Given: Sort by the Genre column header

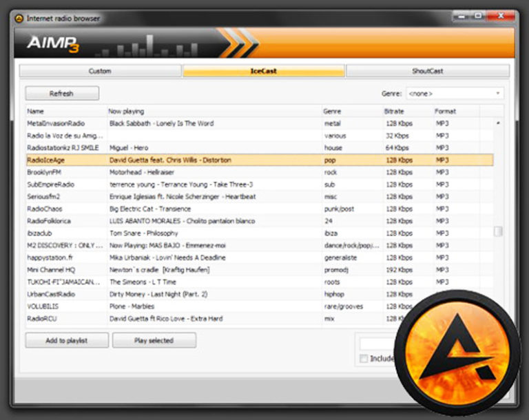Looking at the screenshot, I should pos(352,112).
